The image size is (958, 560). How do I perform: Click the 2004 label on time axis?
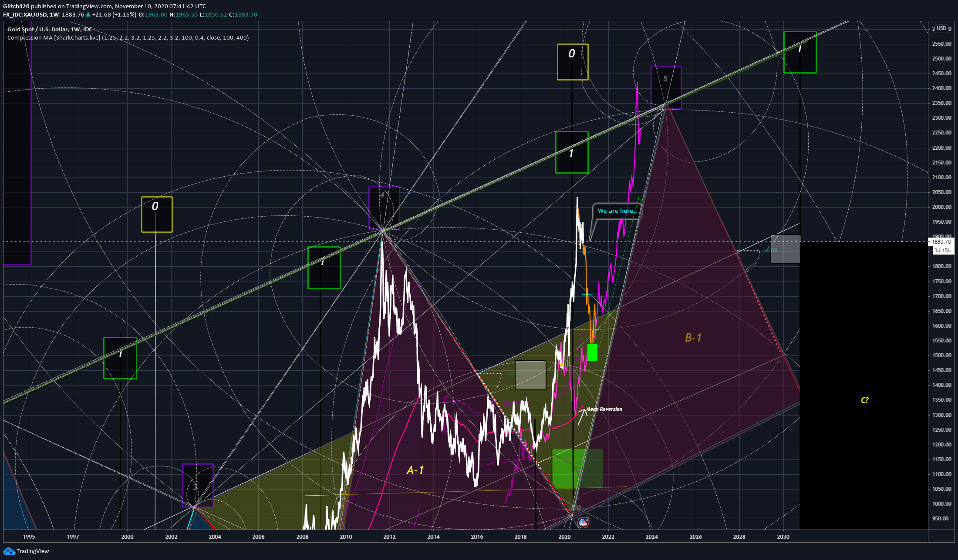pyautogui.click(x=215, y=537)
